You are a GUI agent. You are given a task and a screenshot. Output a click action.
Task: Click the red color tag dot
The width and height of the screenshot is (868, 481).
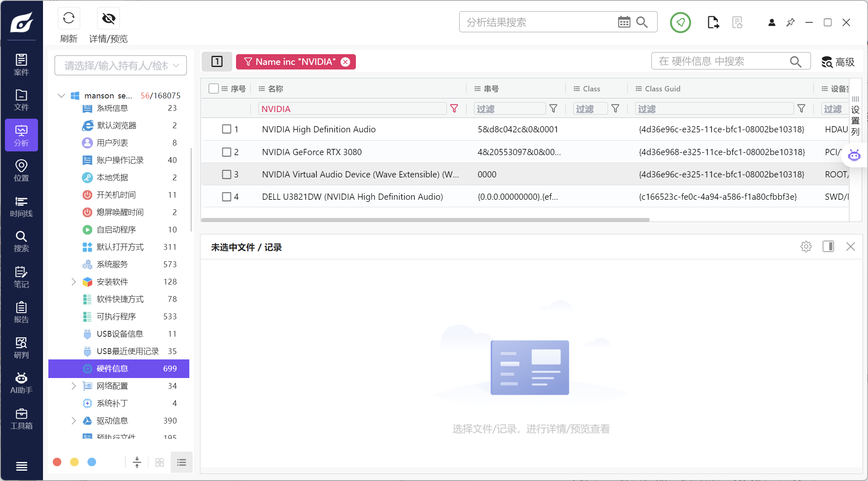click(57, 462)
